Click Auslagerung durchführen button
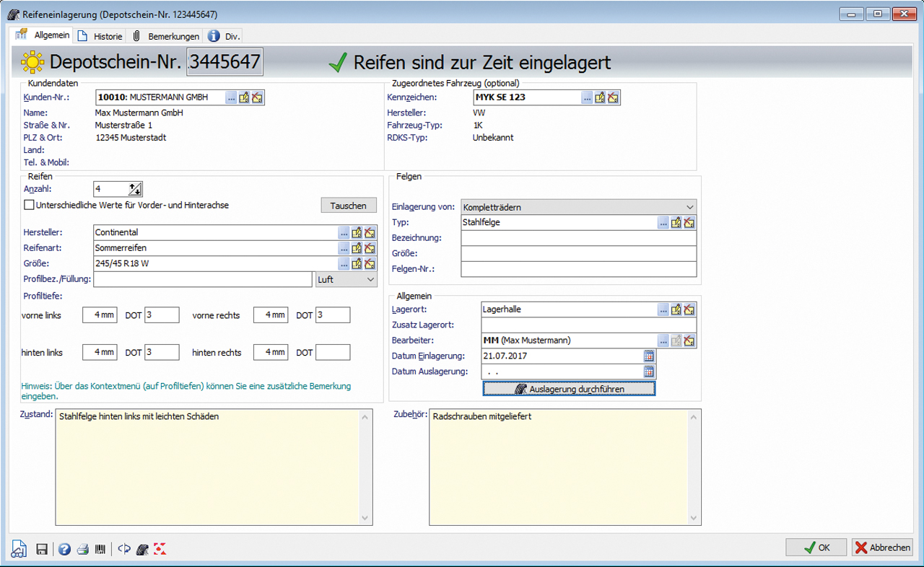Viewport: 924px width, 567px height. point(569,389)
